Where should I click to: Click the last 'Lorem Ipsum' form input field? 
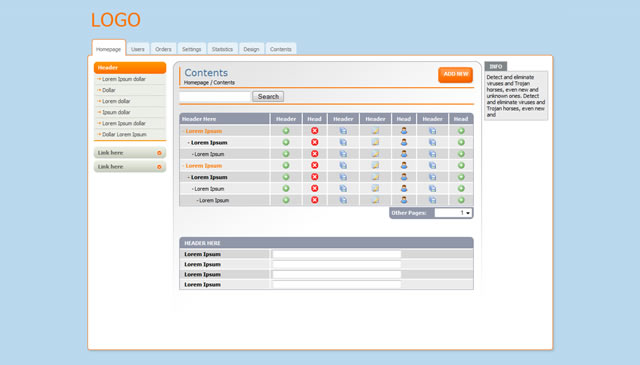(337, 284)
